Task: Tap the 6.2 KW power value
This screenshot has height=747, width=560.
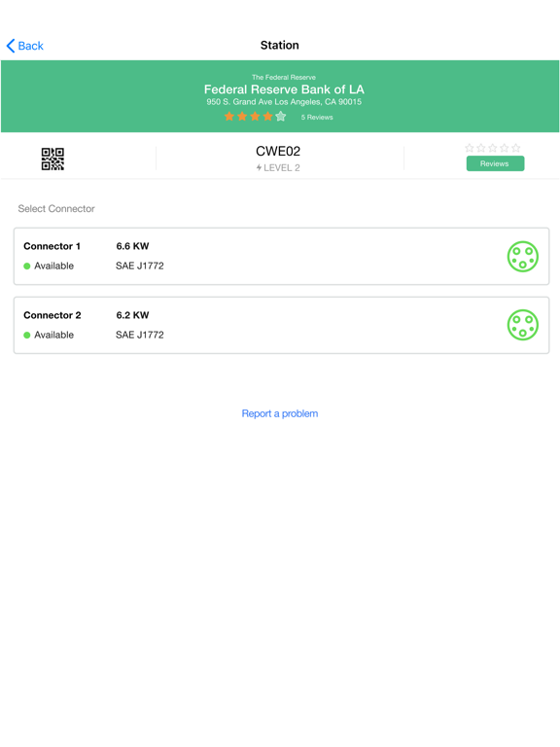Action: tap(132, 315)
